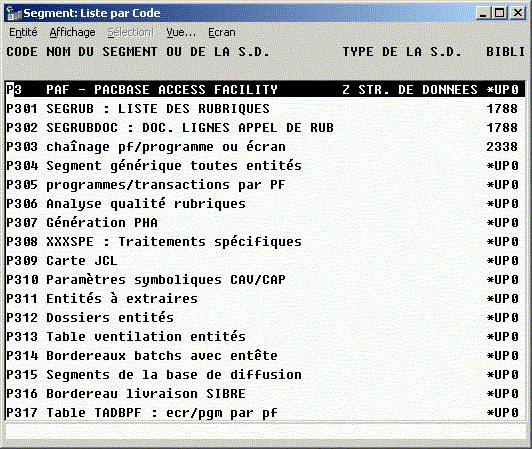Image resolution: width=532 pixels, height=449 pixels.
Task: Open the Affichage menu
Action: click(x=72, y=32)
